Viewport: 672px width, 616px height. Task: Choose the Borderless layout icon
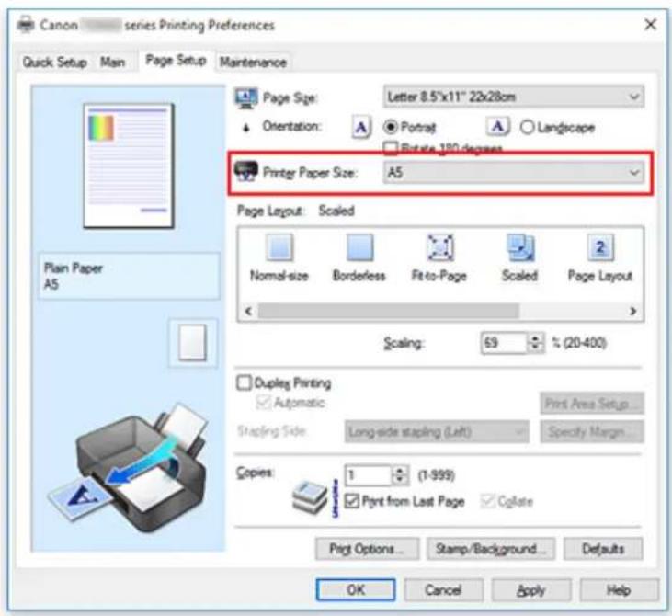pyautogui.click(x=359, y=247)
